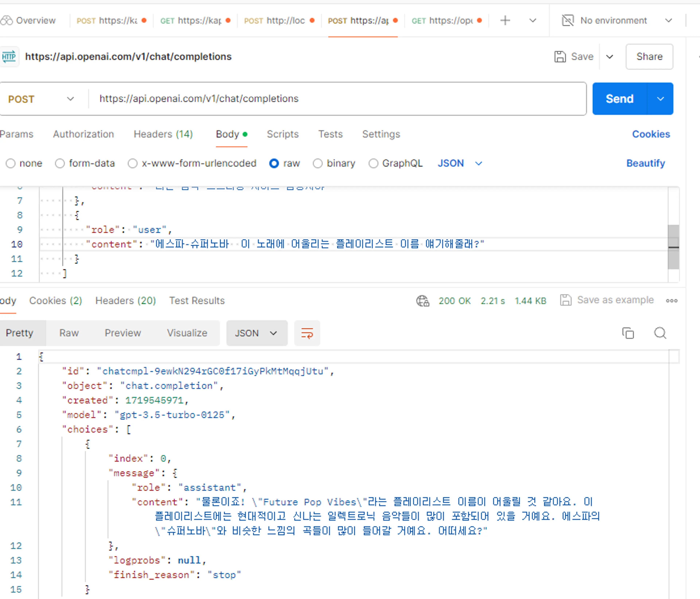Image resolution: width=700 pixels, height=599 pixels.
Task: Beautify the request body
Action: point(646,163)
